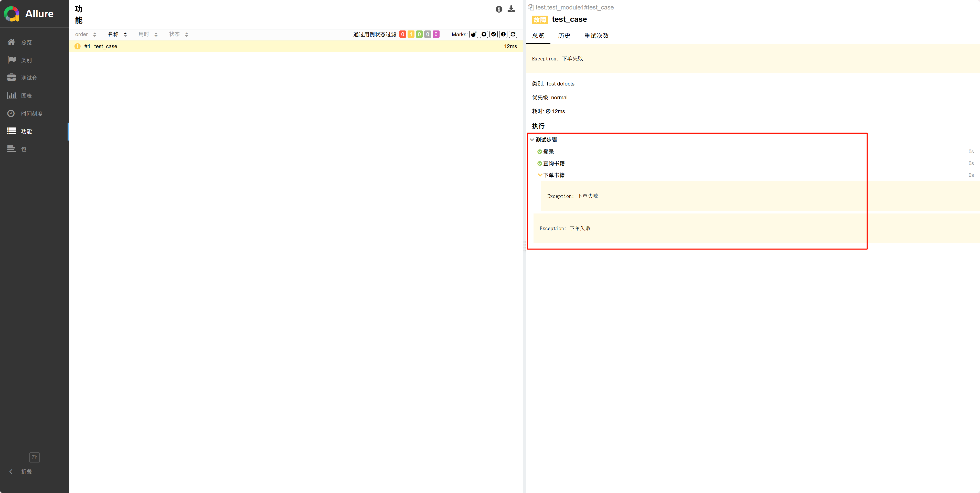Click the 下单书籍 step name
The width and height of the screenshot is (980, 493).
554,175
